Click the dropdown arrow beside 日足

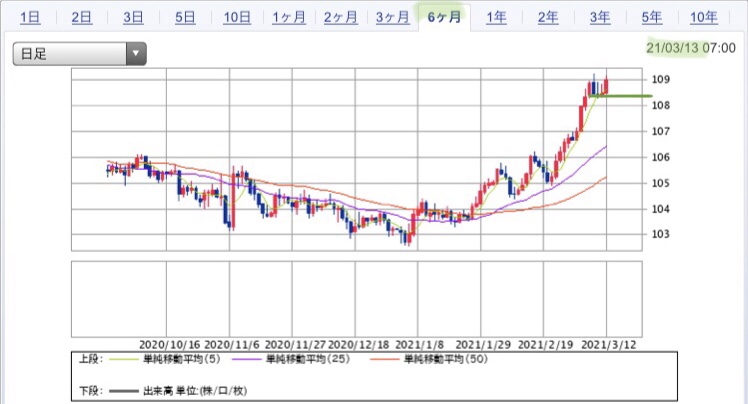[136, 53]
